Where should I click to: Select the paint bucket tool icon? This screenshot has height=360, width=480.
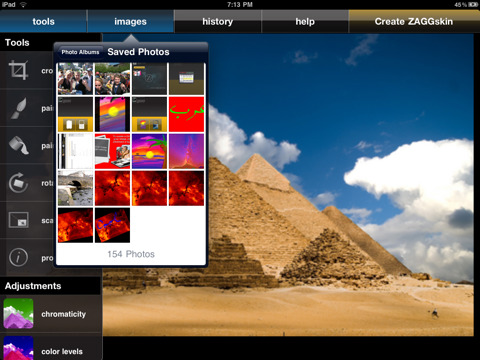19,145
